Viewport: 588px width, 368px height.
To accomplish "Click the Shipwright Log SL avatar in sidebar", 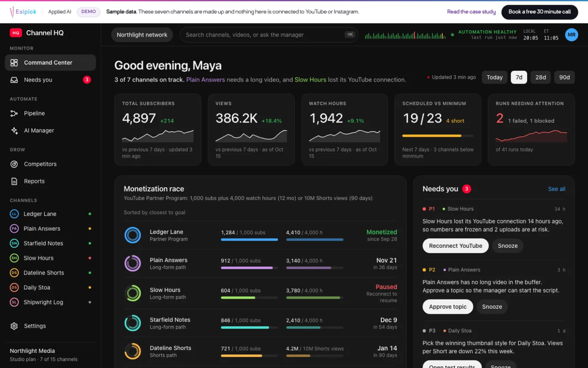I will tap(14, 302).
